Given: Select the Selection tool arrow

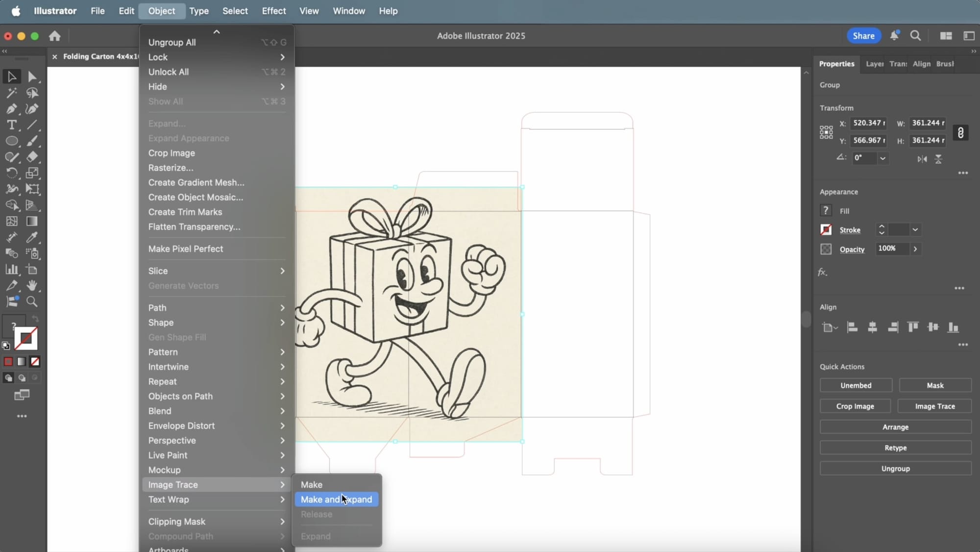Looking at the screenshot, I should 12,76.
